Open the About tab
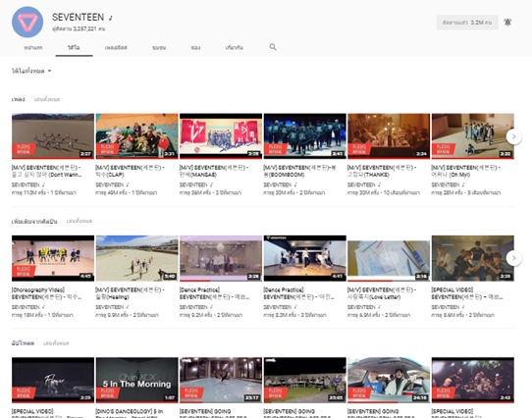The height and width of the screenshot is (418, 532). click(x=235, y=47)
